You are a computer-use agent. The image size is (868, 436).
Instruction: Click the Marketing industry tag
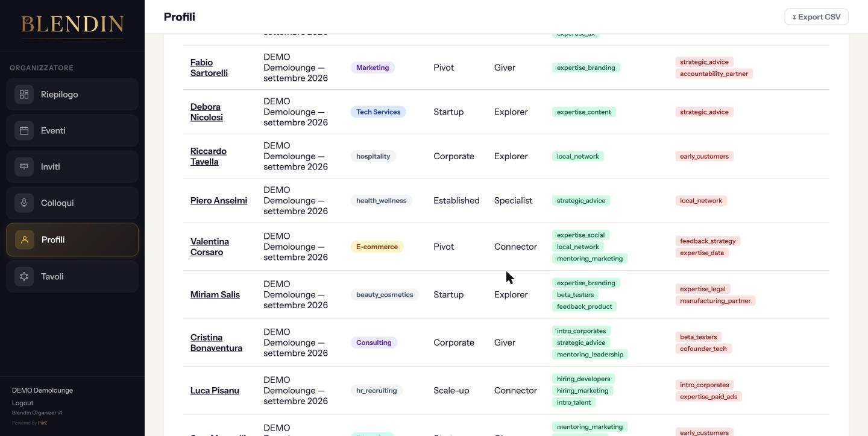point(373,68)
